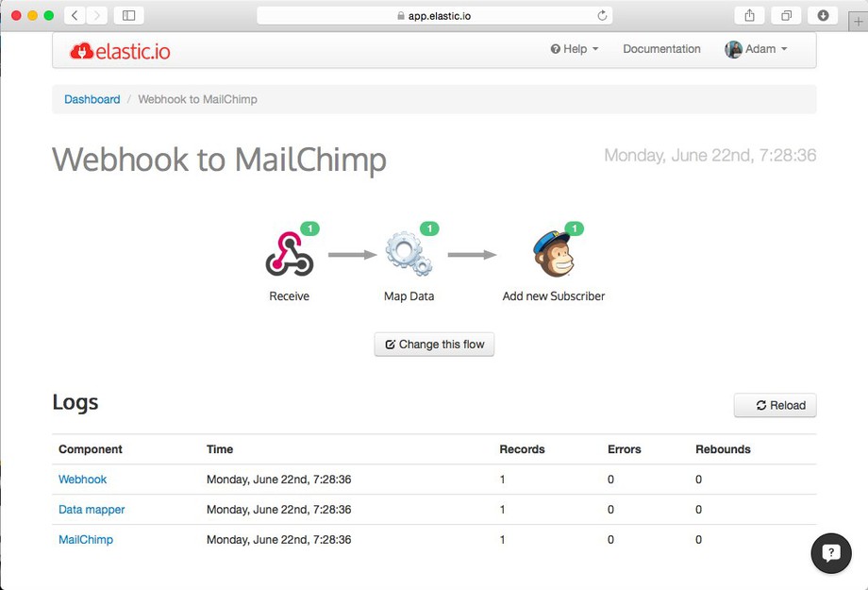Reload the logs table
The width and height of the screenshot is (868, 590).
tap(775, 405)
